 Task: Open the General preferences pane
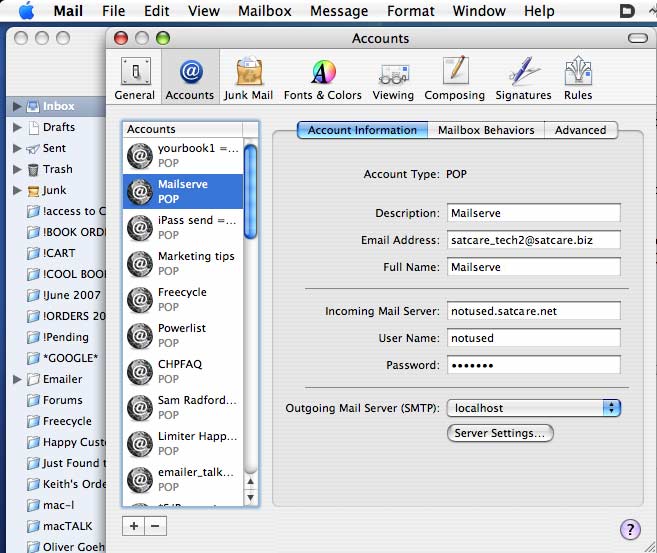(x=134, y=78)
